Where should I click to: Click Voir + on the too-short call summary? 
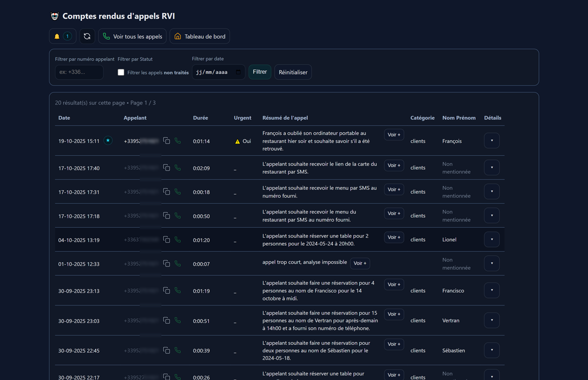360,264
